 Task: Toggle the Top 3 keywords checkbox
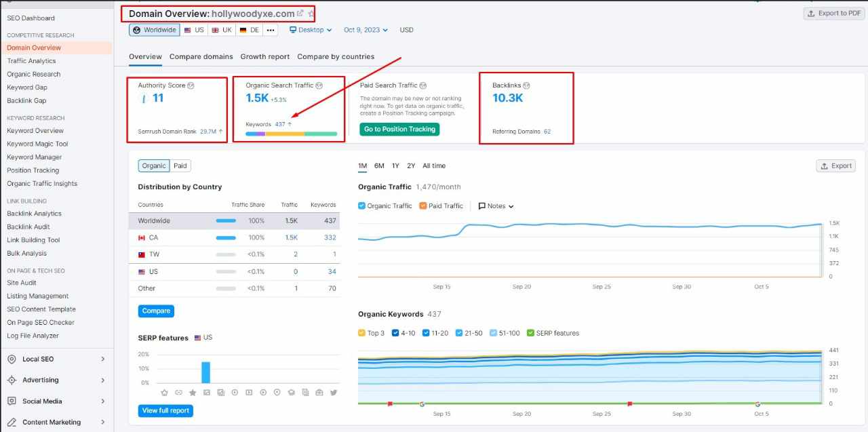tap(361, 333)
